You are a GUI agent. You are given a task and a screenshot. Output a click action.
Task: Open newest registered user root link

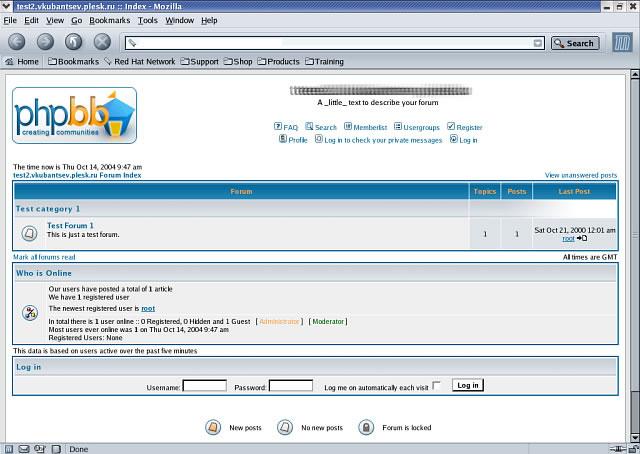(148, 309)
